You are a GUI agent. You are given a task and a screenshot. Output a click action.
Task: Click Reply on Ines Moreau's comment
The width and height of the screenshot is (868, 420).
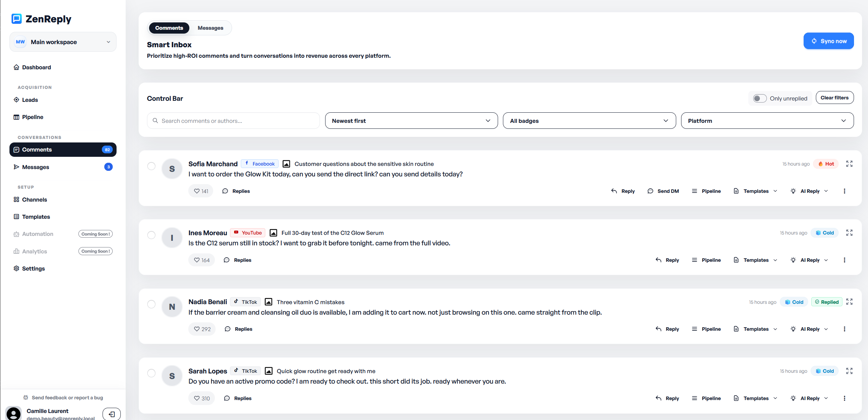(x=667, y=260)
